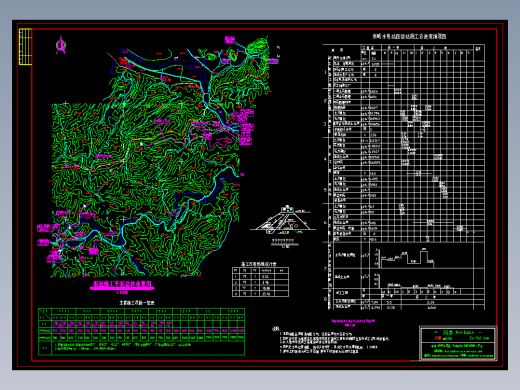Click the schedule chart title above the grid
The height and width of the screenshot is (390, 520).
coord(409,36)
